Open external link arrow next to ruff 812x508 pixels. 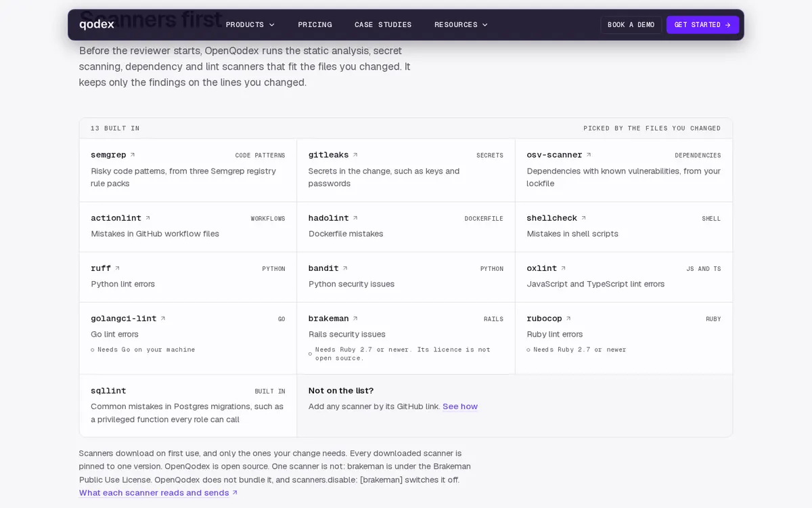point(117,268)
